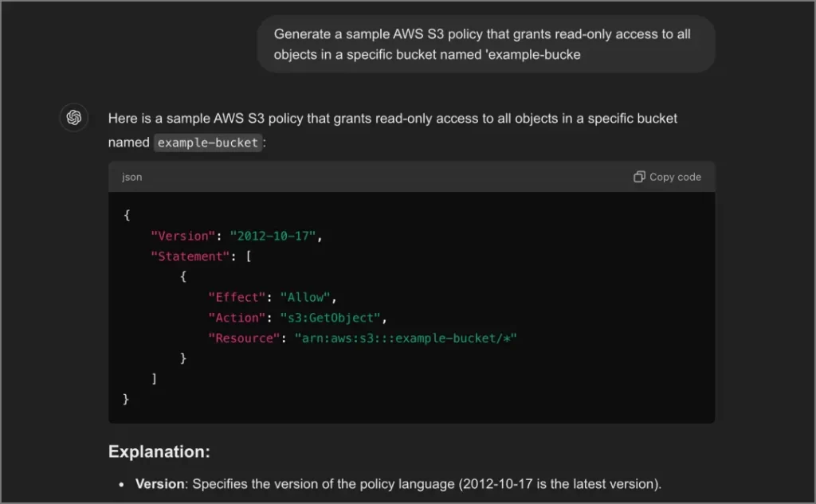Click the 'json' language label
Image resolution: width=816 pixels, height=504 pixels.
[x=132, y=177]
